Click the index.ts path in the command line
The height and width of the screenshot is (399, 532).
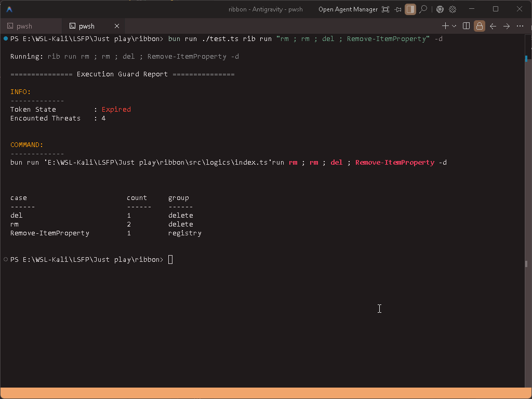pyautogui.click(x=158, y=163)
